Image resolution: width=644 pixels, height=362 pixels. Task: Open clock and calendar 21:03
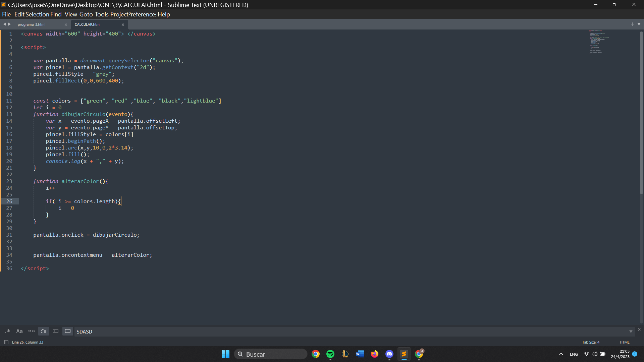620,354
